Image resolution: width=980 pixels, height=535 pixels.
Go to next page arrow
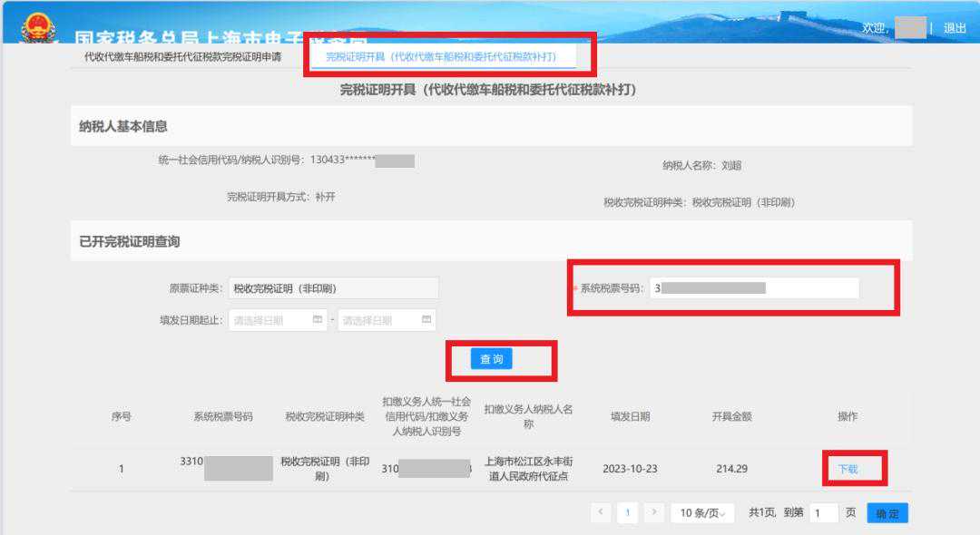[x=653, y=513]
